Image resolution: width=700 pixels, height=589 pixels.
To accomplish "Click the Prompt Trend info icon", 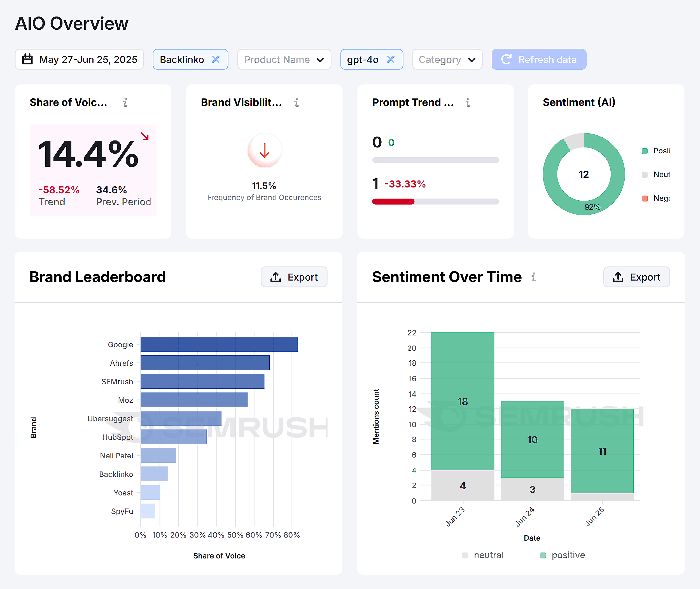I will [x=468, y=102].
